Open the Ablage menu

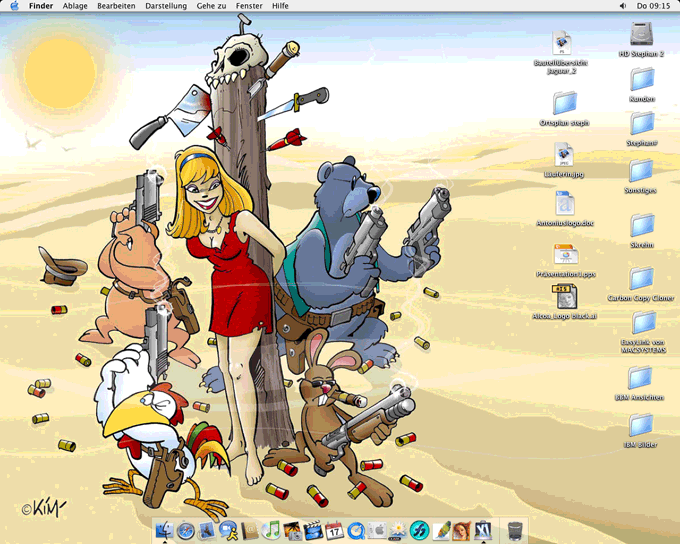coord(75,6)
